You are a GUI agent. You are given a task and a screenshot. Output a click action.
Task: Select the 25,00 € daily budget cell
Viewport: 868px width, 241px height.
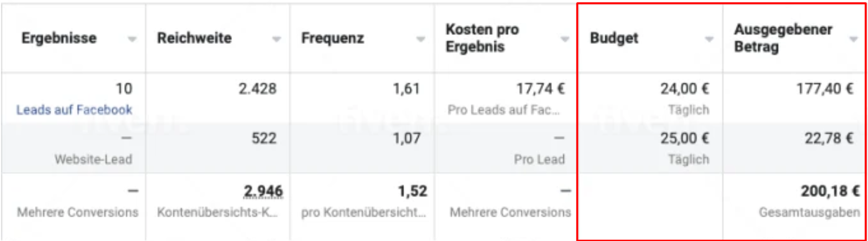pos(684,139)
